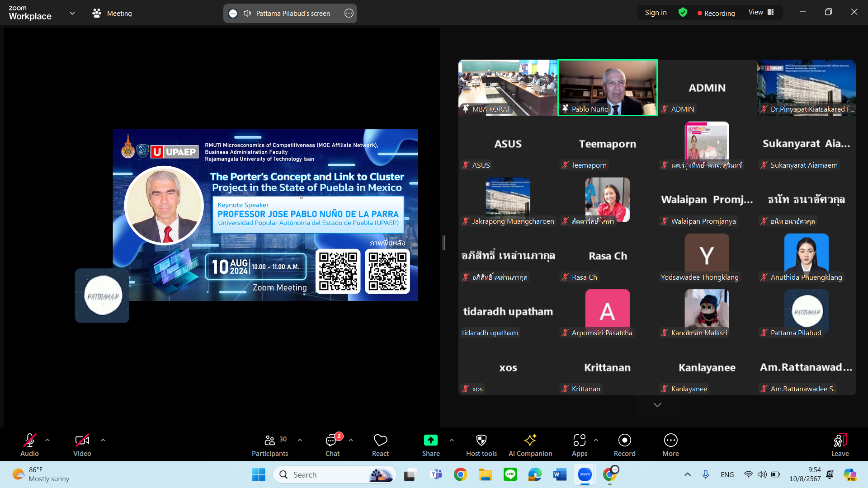Click the tidaradh upatham participant tile
This screenshot has height=488, width=868.
point(508,311)
